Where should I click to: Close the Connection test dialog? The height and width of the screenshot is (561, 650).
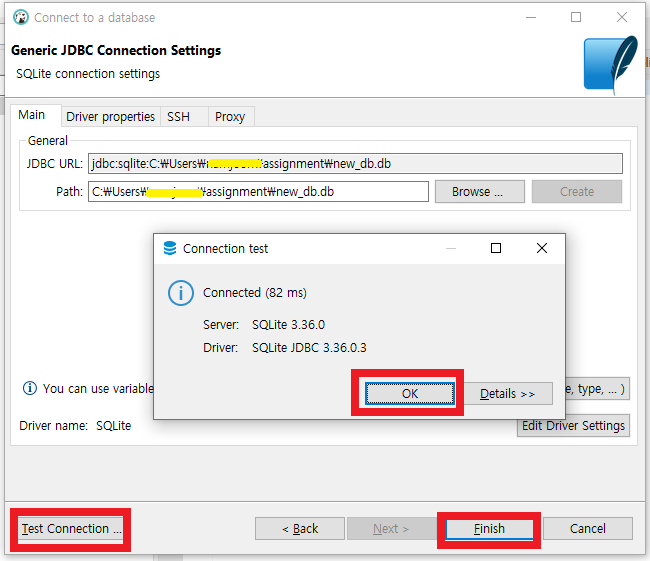[x=542, y=248]
